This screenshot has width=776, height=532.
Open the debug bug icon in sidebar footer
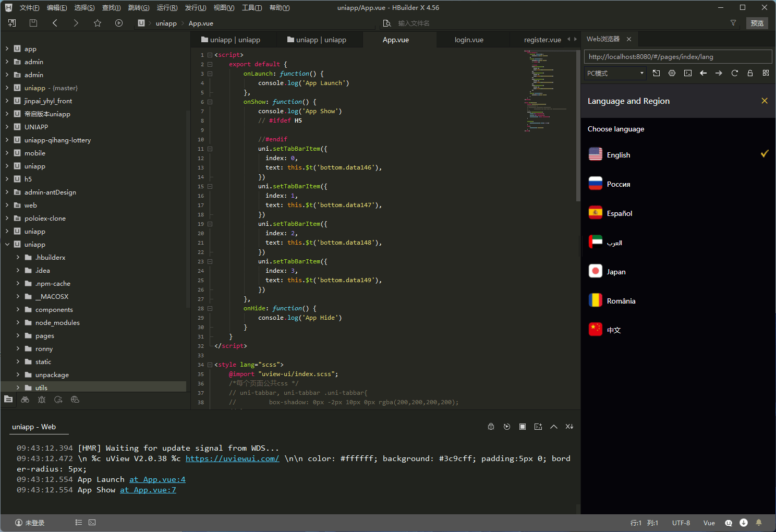[42, 400]
